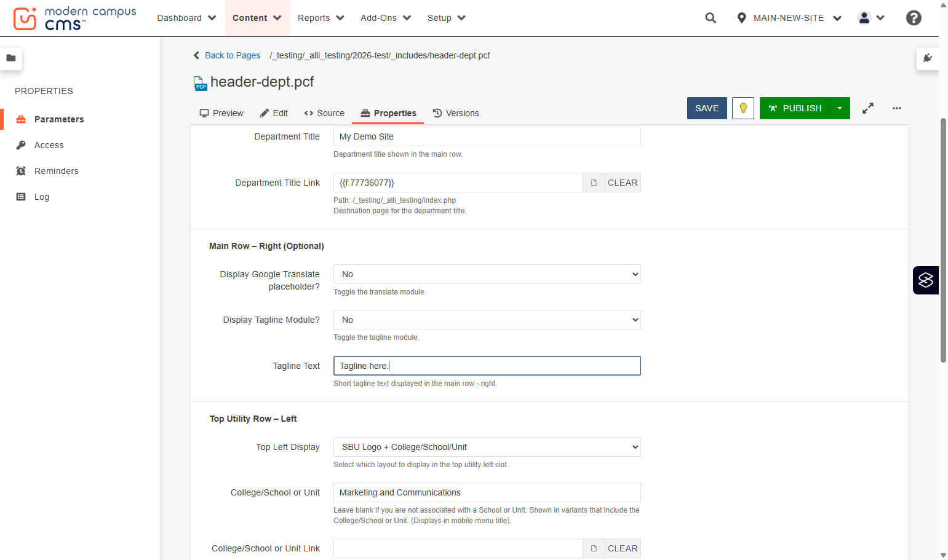This screenshot has width=948, height=560.
Task: Expand the Setup menu
Action: click(x=447, y=18)
